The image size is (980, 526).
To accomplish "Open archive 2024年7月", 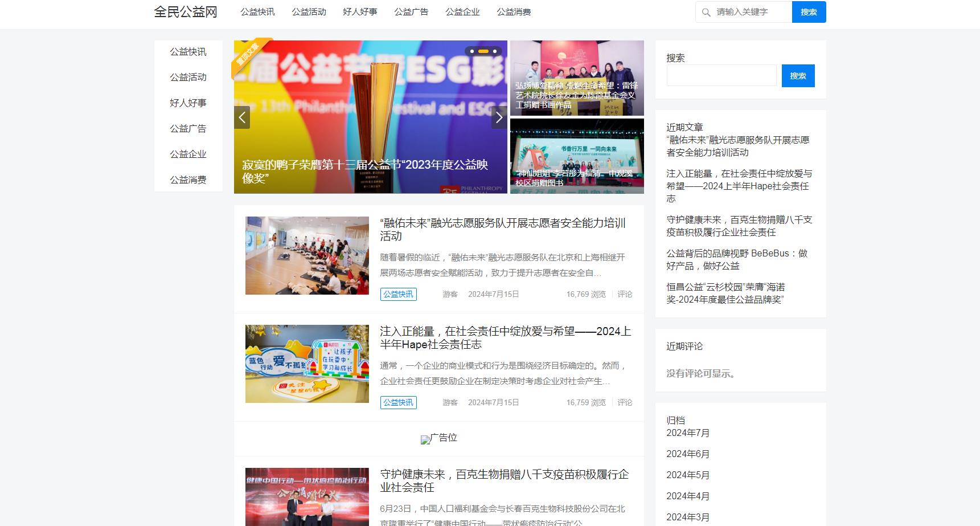I will pyautogui.click(x=688, y=433).
